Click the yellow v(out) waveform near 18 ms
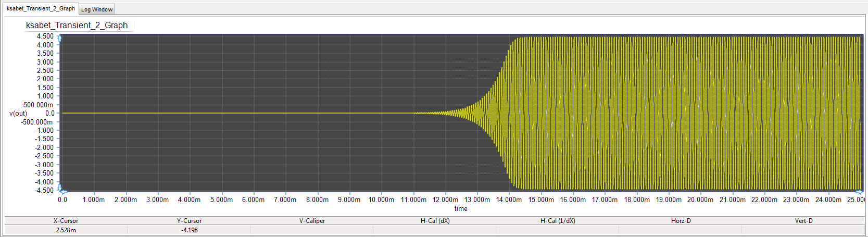 click(x=636, y=113)
